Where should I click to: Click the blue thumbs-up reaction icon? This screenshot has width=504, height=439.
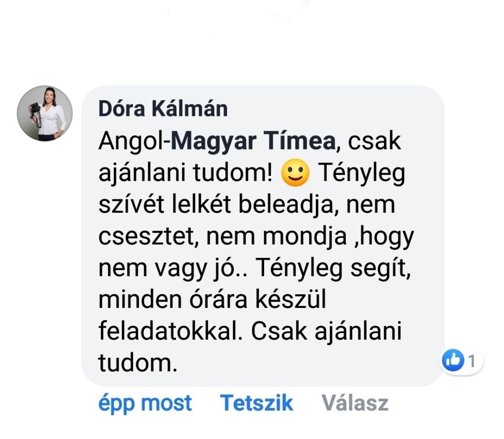[x=453, y=360]
